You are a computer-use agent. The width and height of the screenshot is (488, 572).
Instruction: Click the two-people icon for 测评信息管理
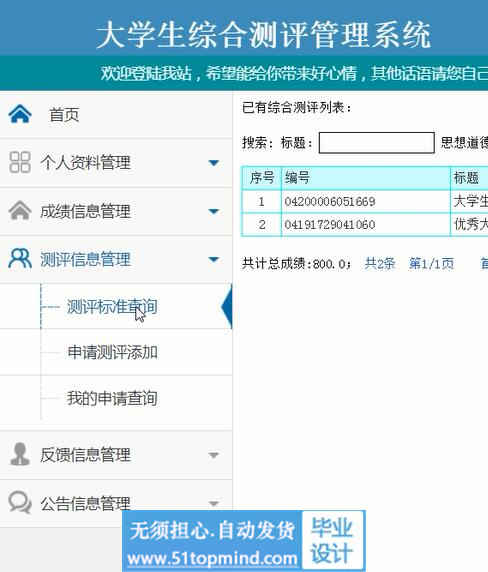click(x=20, y=259)
